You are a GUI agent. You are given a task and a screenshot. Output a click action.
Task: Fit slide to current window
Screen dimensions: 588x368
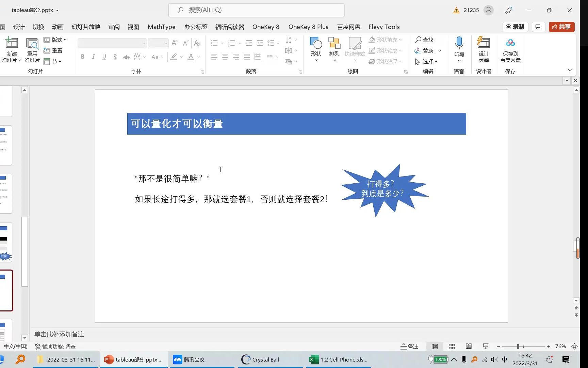tap(575, 347)
